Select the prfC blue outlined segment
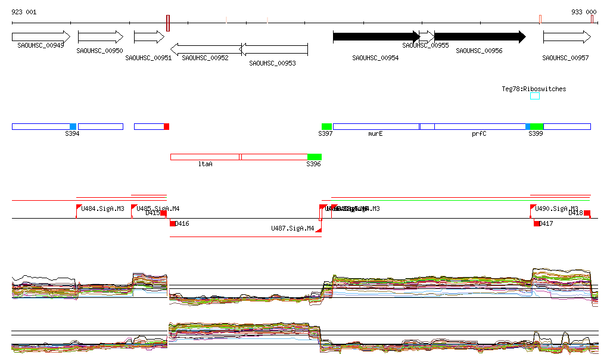Screen dimensions: 610x364 pyautogui.click(x=480, y=126)
